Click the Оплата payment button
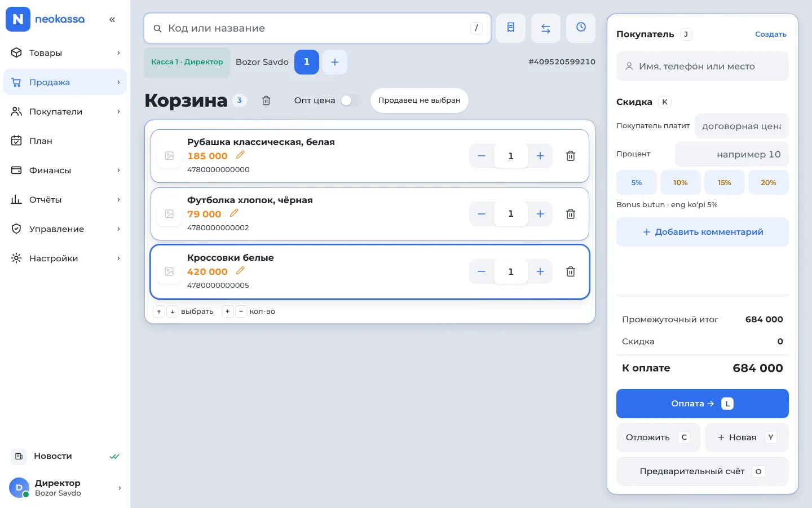This screenshot has width=812, height=508. tap(703, 404)
